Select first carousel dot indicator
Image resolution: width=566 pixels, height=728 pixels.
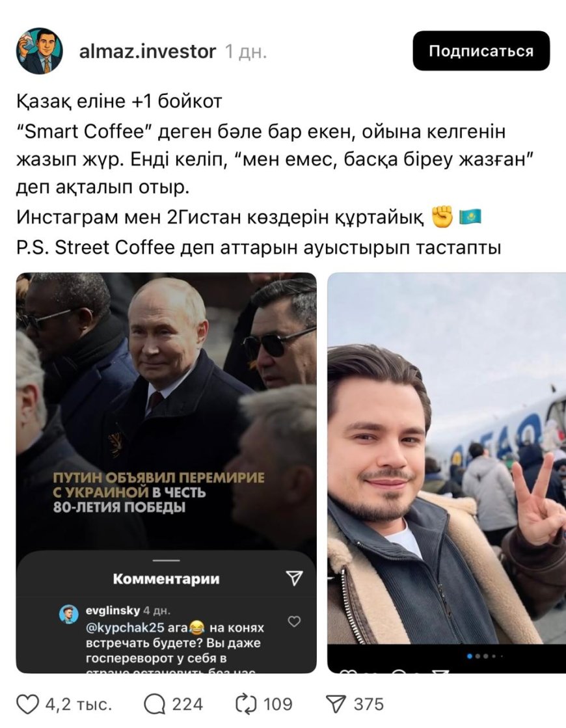470,656
